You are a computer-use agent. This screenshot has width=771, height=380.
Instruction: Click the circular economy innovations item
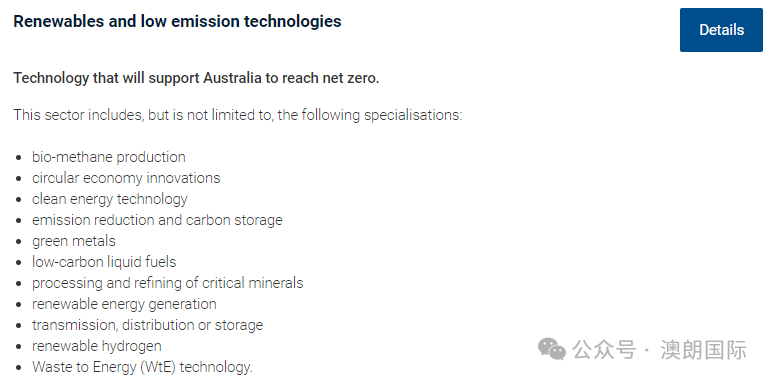tap(126, 178)
